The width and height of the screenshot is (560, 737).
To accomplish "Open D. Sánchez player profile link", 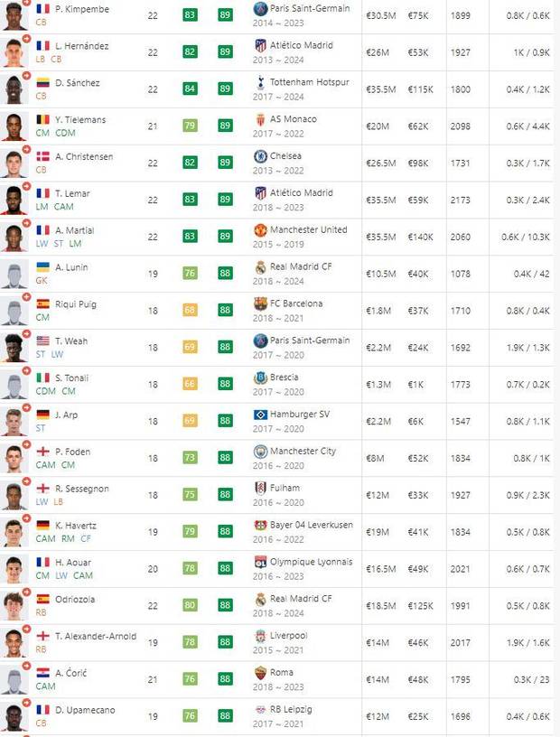I will (x=78, y=83).
